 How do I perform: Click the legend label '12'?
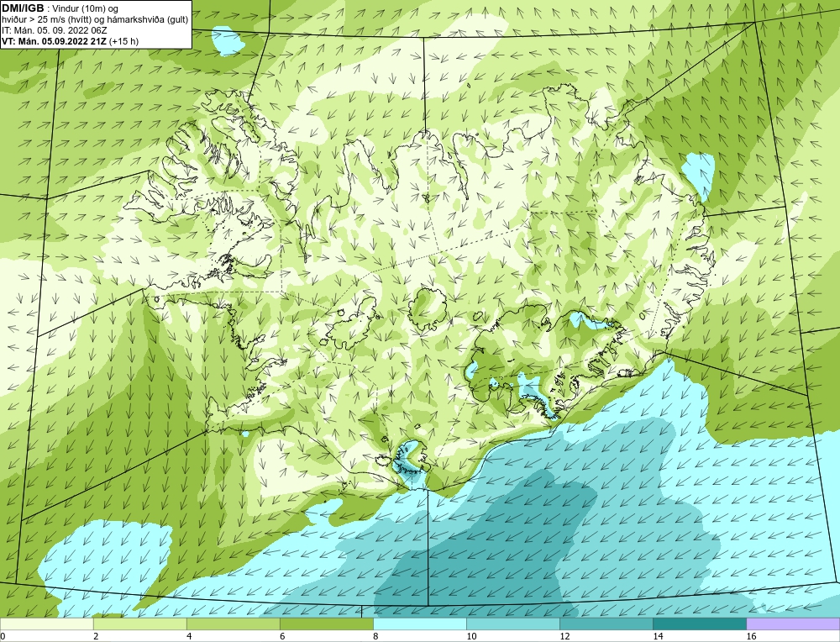pos(564,636)
